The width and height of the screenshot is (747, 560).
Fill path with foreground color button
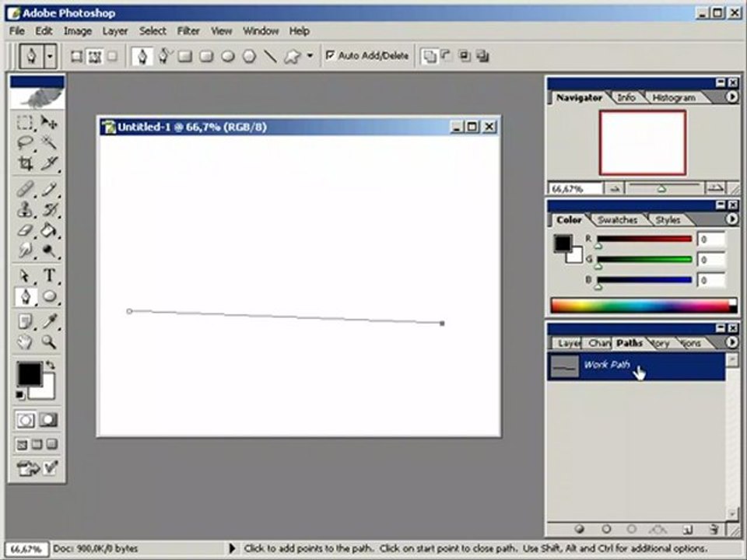(579, 529)
